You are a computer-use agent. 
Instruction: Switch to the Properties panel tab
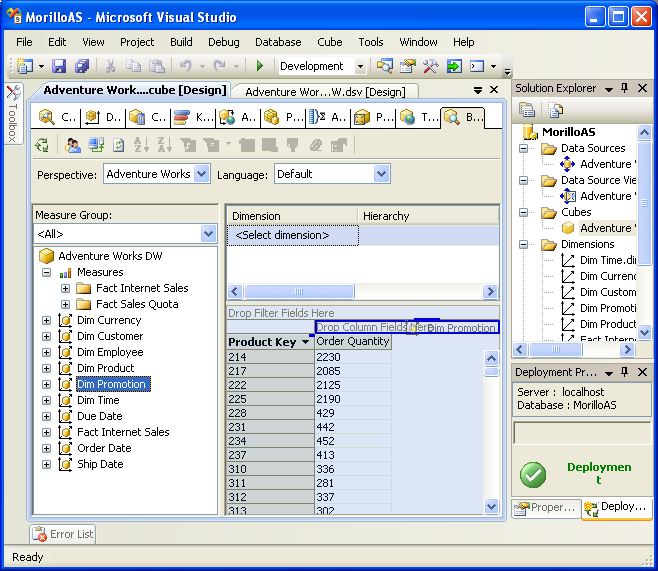546,508
